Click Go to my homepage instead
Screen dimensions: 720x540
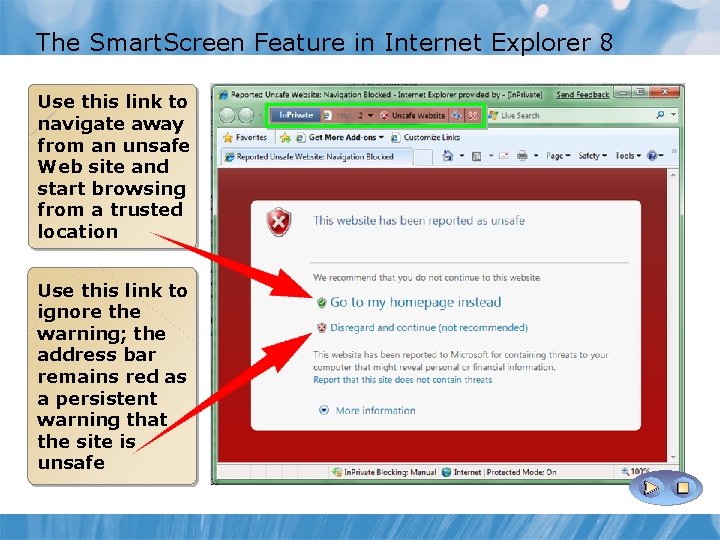click(416, 302)
